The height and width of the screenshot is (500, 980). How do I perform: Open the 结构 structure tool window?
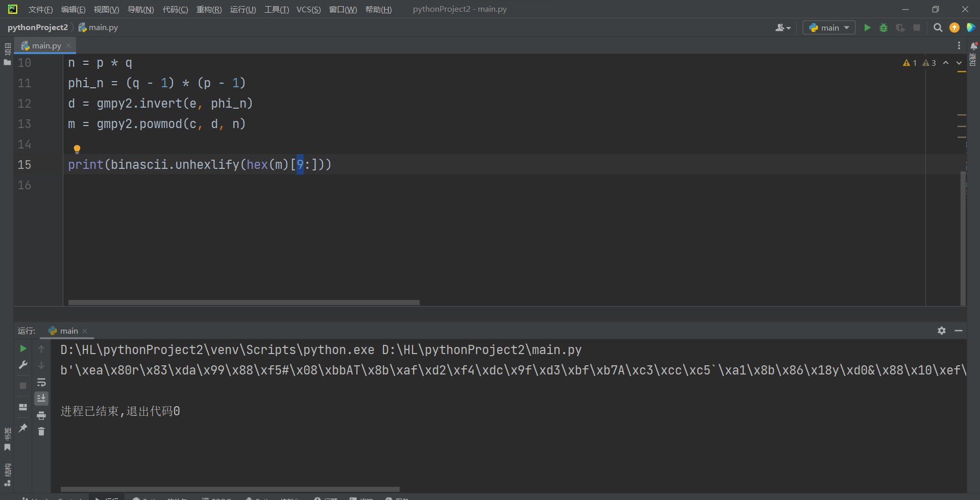click(x=7, y=474)
